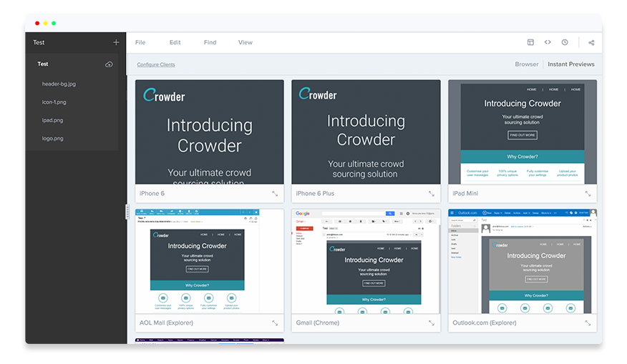Click the iPhone 6 caption label
The width and height of the screenshot is (627, 364).
pos(152,193)
